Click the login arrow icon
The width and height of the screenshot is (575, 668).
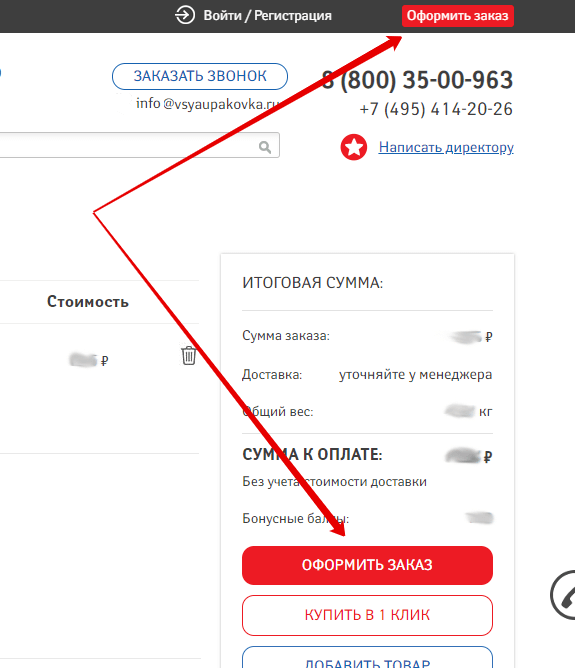(184, 15)
